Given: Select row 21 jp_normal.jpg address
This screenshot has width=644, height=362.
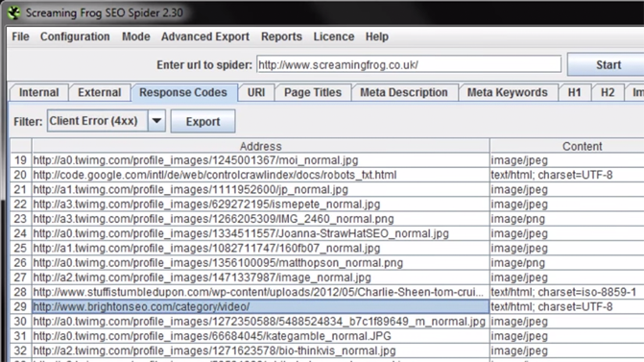Looking at the screenshot, I should click(x=260, y=189).
